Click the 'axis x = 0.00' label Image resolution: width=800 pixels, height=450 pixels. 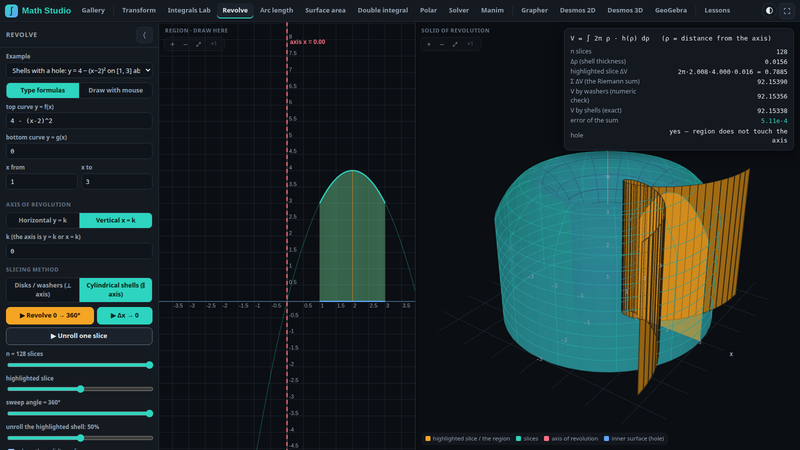click(x=307, y=42)
